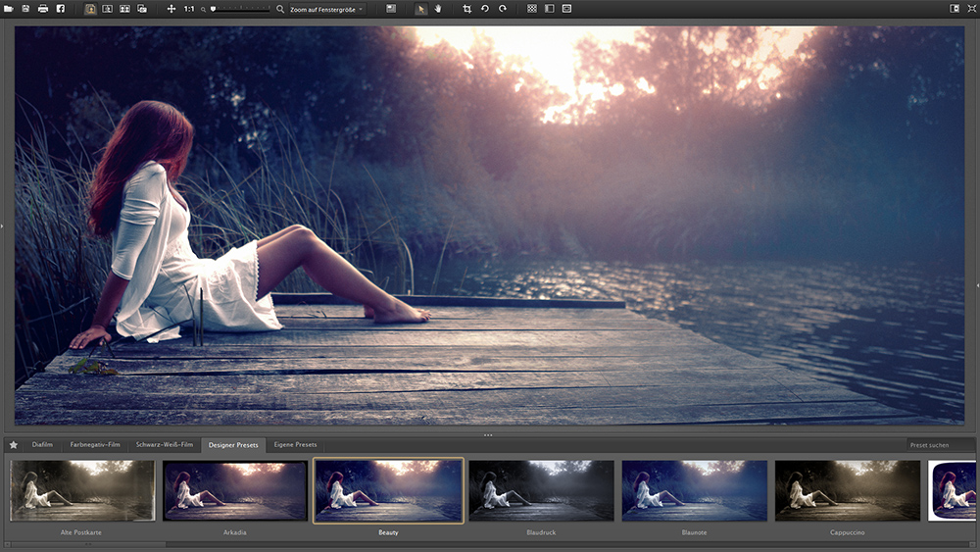This screenshot has height=552, width=980.
Task: Toggle side-by-side split comparison view
Action: point(108,9)
